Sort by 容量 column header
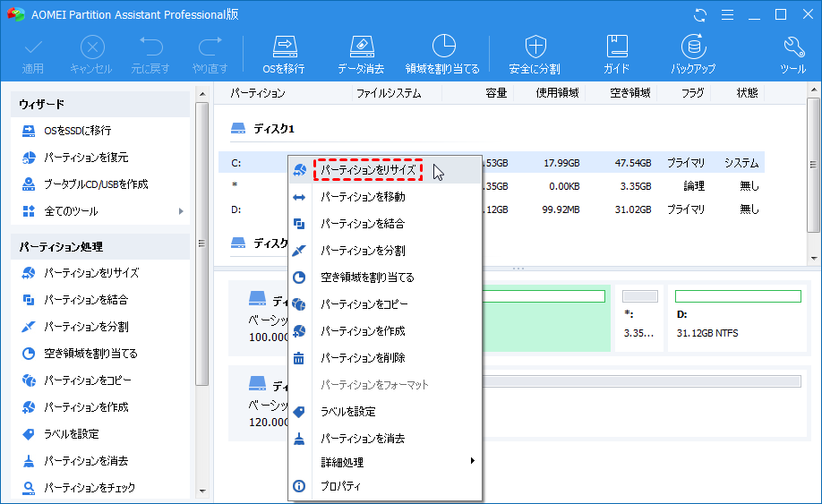 (x=496, y=93)
